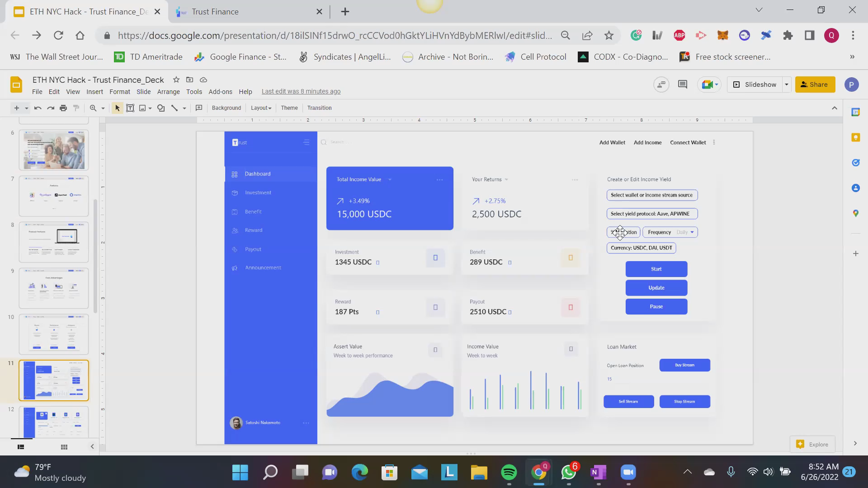Open the Maps side panel icon
This screenshot has height=488, width=868.
[x=855, y=213]
